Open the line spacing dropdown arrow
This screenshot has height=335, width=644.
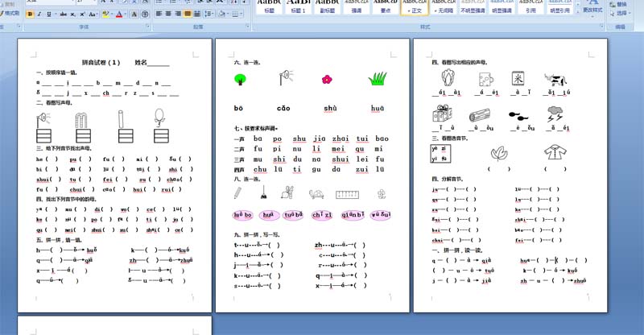[213, 14]
